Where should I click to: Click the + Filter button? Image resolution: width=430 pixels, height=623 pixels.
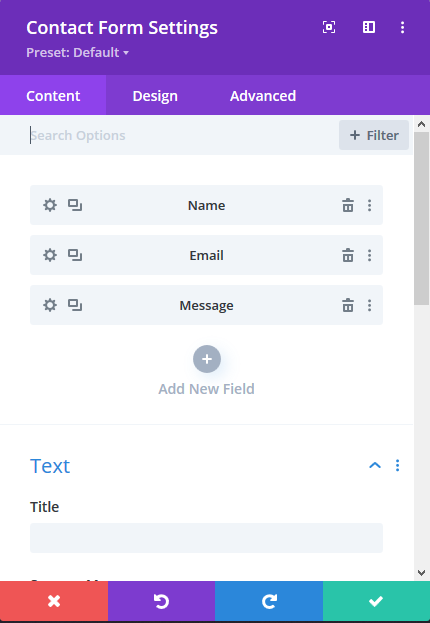tap(374, 135)
